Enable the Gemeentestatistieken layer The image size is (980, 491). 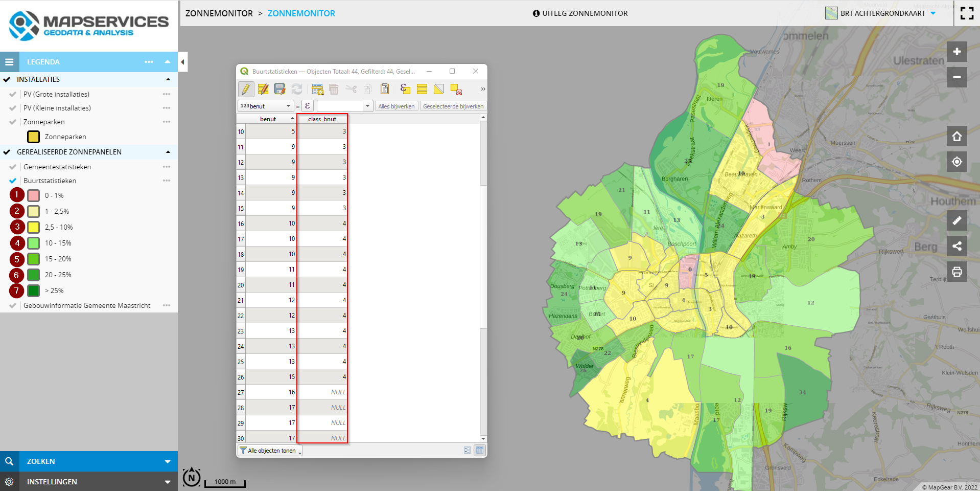[x=13, y=167]
